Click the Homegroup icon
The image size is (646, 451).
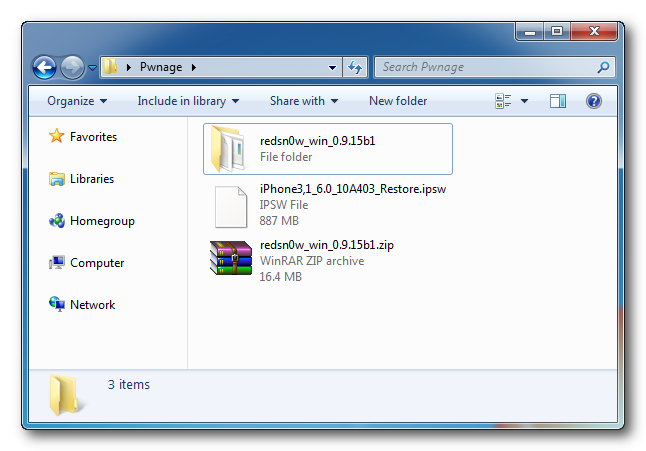57,221
